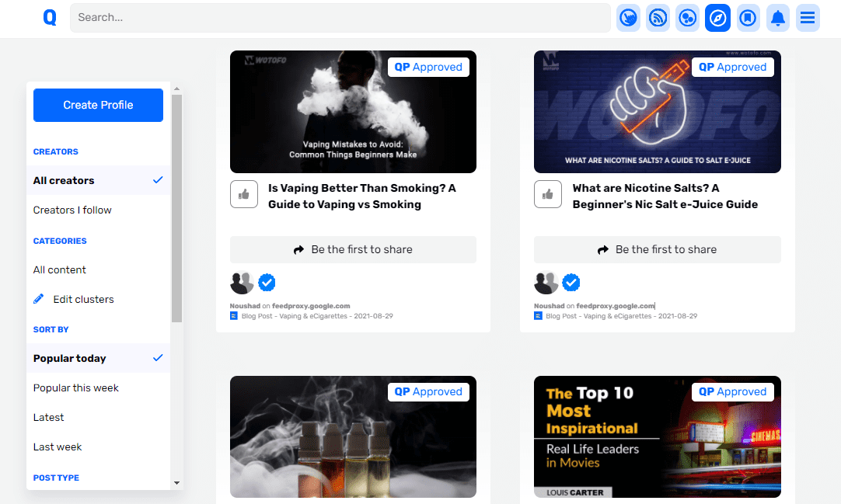Click 'QP Approved' badge on Vaping Mistakes thumbnail
Screen dimensions: 841x504
pyautogui.click(x=428, y=67)
